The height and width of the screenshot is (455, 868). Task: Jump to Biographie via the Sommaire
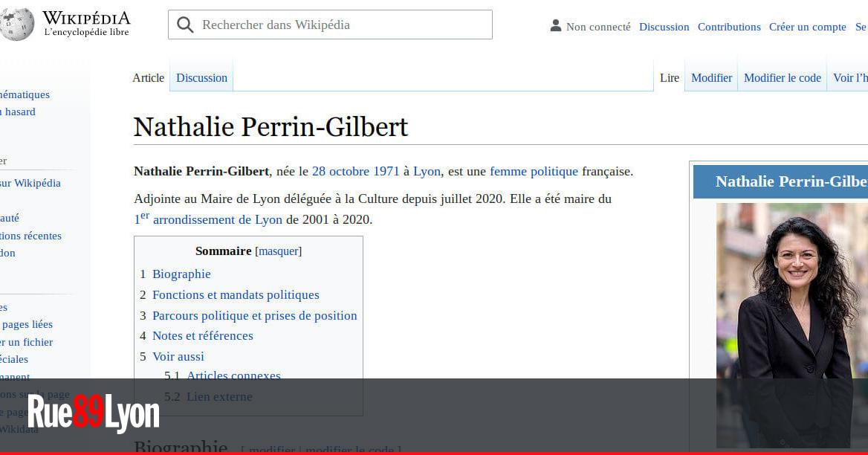click(181, 274)
